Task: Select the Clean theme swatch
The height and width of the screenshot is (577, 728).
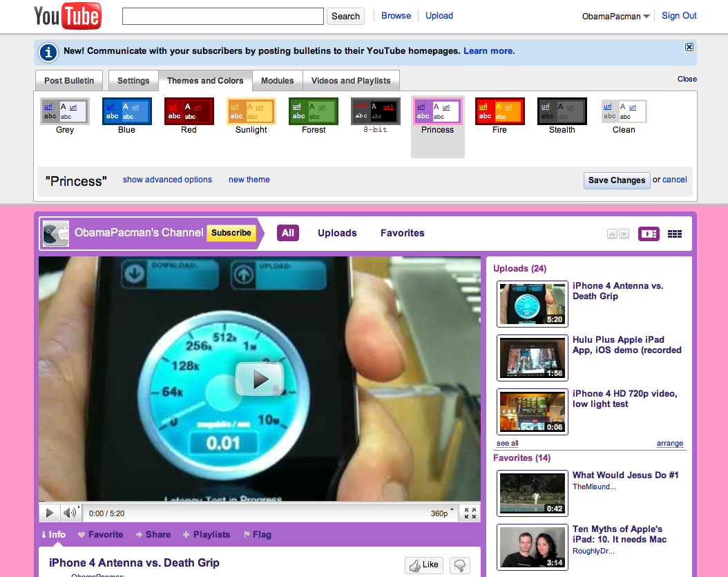Action: [x=624, y=111]
